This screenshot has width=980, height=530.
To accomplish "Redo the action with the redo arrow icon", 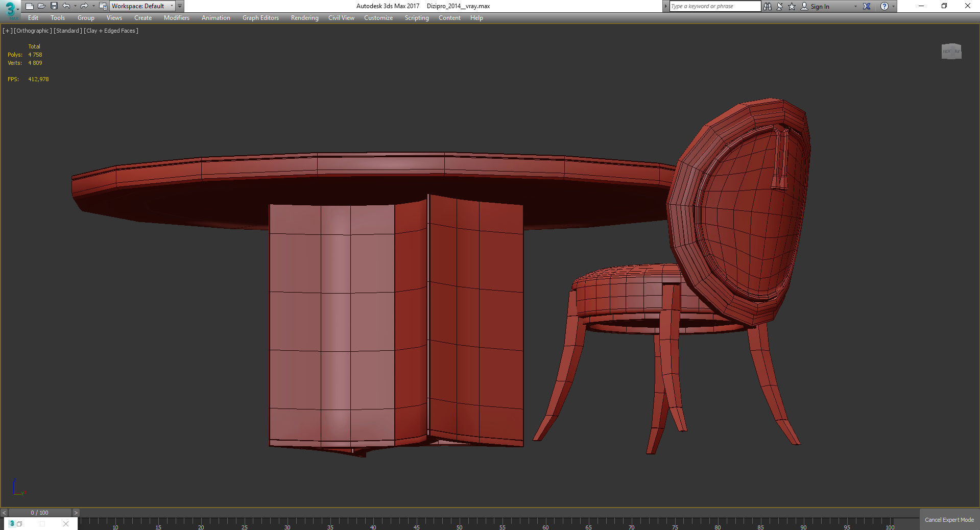I will (84, 6).
